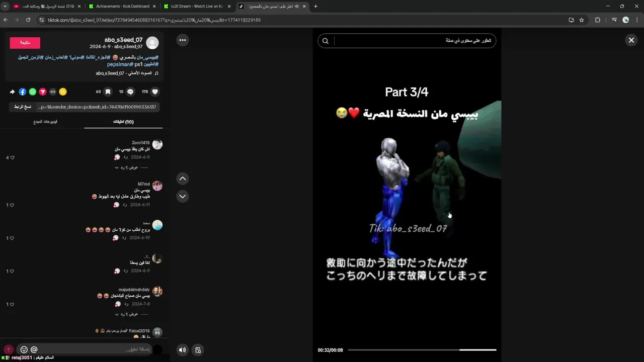Share the video to Facebook

23,92
